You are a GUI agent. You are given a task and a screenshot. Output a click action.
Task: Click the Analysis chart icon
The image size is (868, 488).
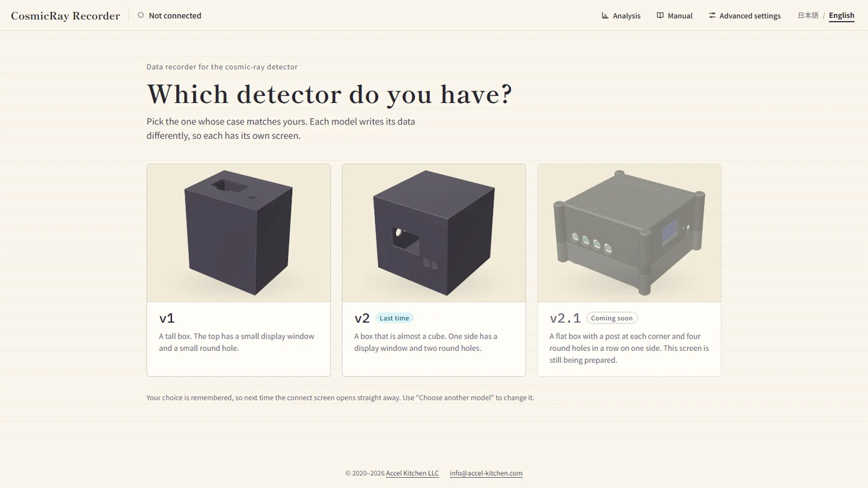point(605,15)
